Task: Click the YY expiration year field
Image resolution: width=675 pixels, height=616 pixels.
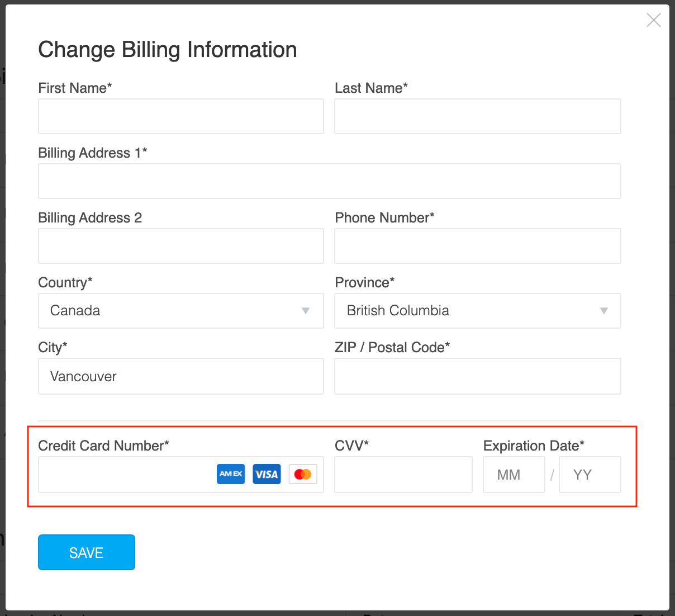Action: coord(590,475)
